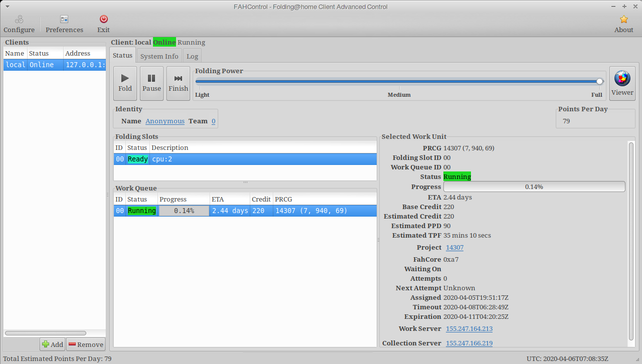Click the Selected Work Unit progress bar

coord(534,187)
